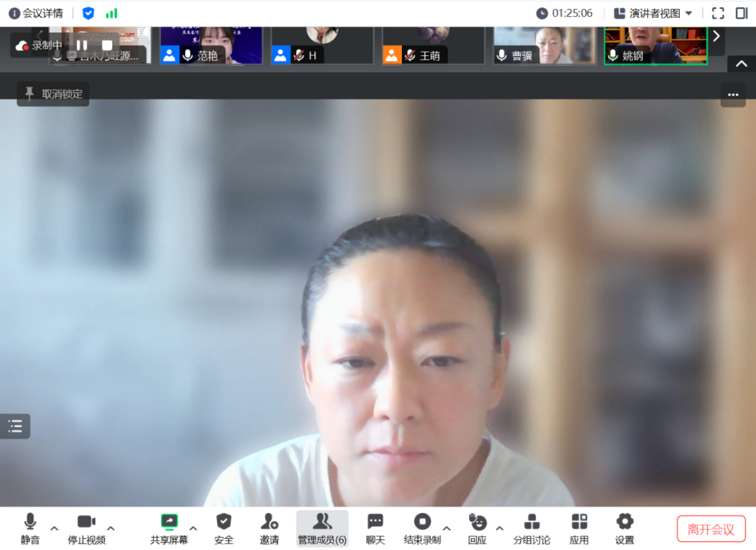Open the 应用 apps panel
The height and width of the screenshot is (550, 756).
click(579, 528)
